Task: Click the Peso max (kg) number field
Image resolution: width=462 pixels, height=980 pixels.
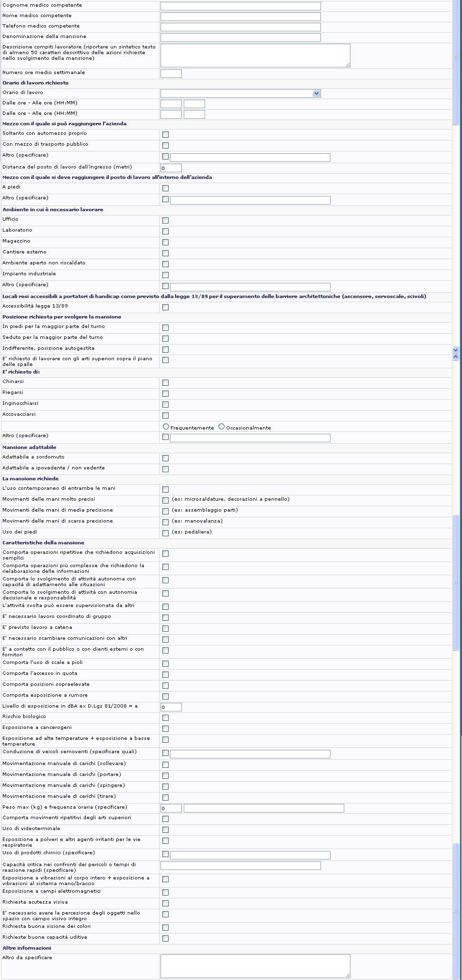Action: [x=171, y=808]
